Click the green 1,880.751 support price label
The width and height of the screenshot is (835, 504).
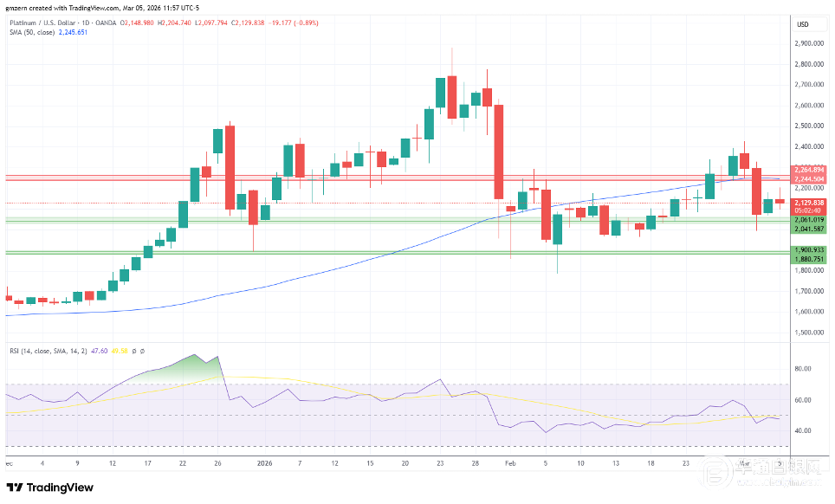807,258
